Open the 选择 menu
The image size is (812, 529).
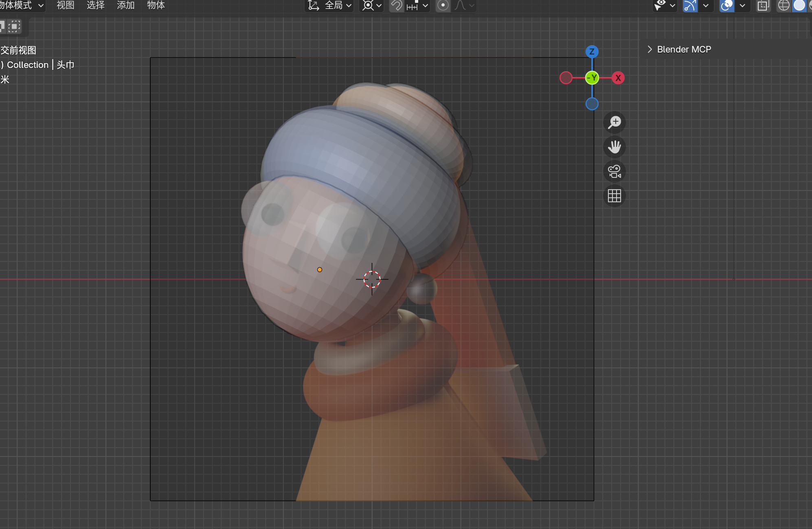95,5
